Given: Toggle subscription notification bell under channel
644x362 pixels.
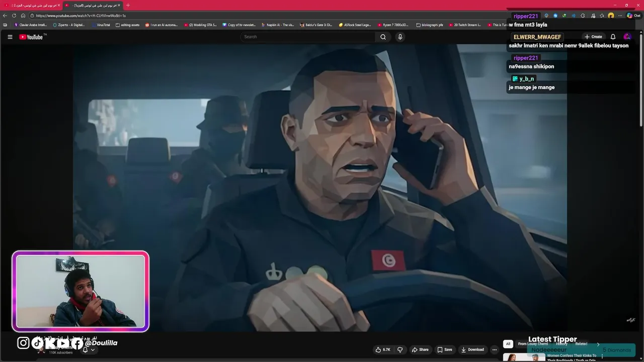Looking at the screenshot, I should pos(88,349).
